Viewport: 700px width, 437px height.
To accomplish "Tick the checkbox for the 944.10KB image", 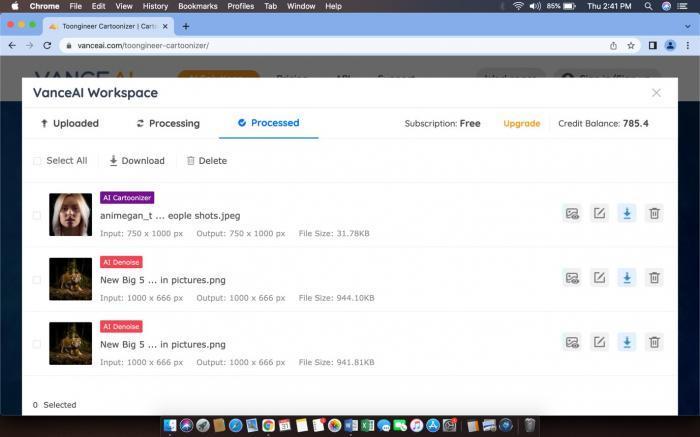I will 37,280.
